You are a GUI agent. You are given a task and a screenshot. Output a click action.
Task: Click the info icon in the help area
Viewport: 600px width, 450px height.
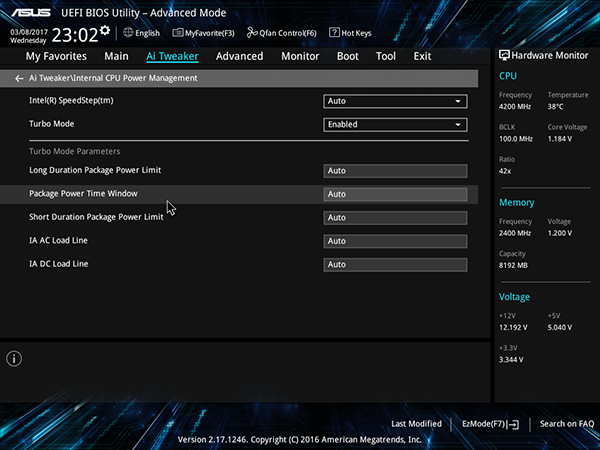[14, 359]
